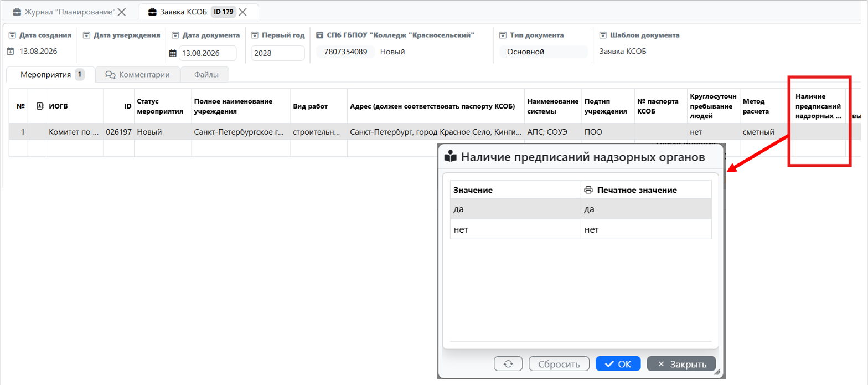Click the icon next to Дата создания label

click(12, 35)
